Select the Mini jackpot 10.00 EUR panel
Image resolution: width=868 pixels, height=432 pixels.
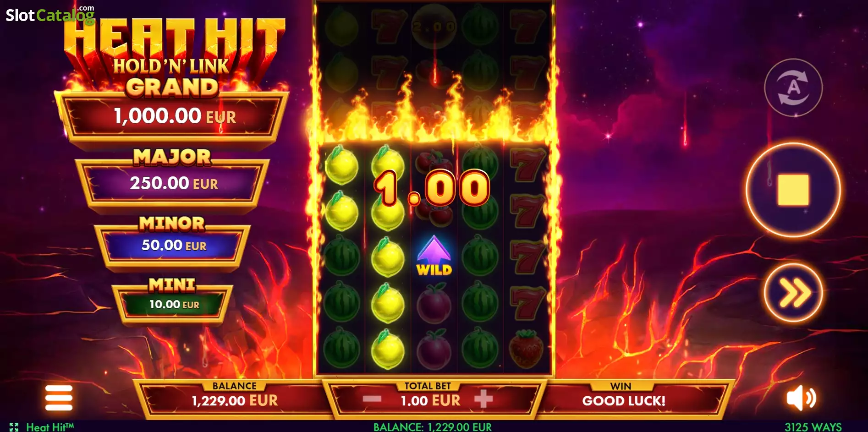(173, 304)
